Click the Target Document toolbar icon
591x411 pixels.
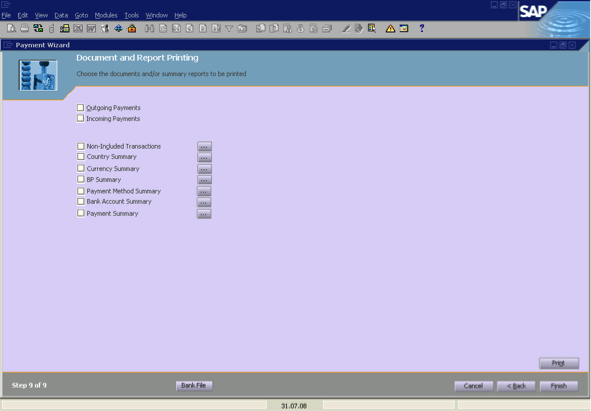pos(274,28)
